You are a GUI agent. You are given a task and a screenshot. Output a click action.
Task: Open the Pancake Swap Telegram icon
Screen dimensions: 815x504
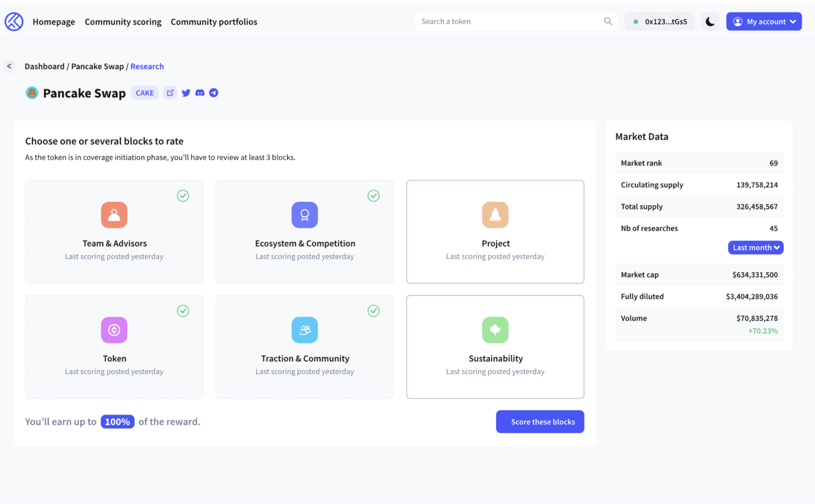point(214,93)
